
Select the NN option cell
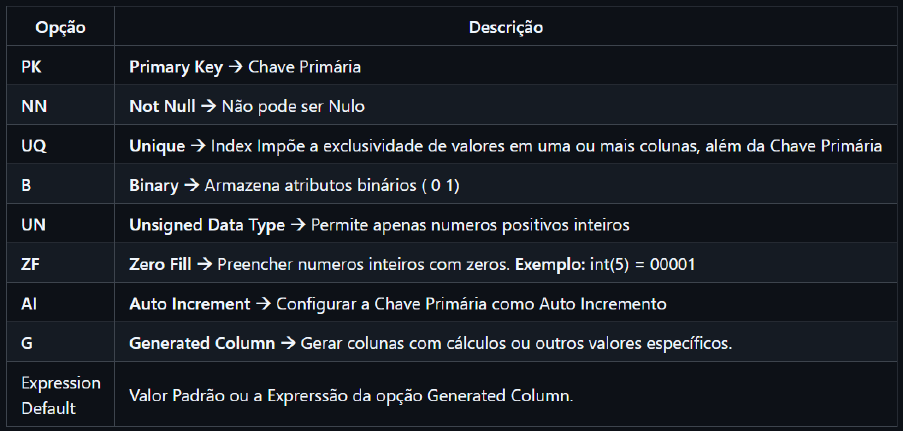[x=32, y=107]
